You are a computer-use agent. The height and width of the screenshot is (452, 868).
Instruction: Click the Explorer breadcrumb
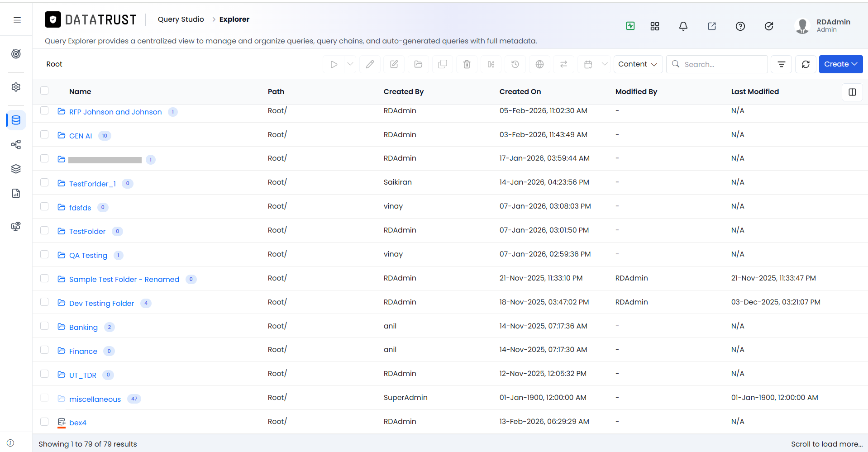click(x=234, y=19)
